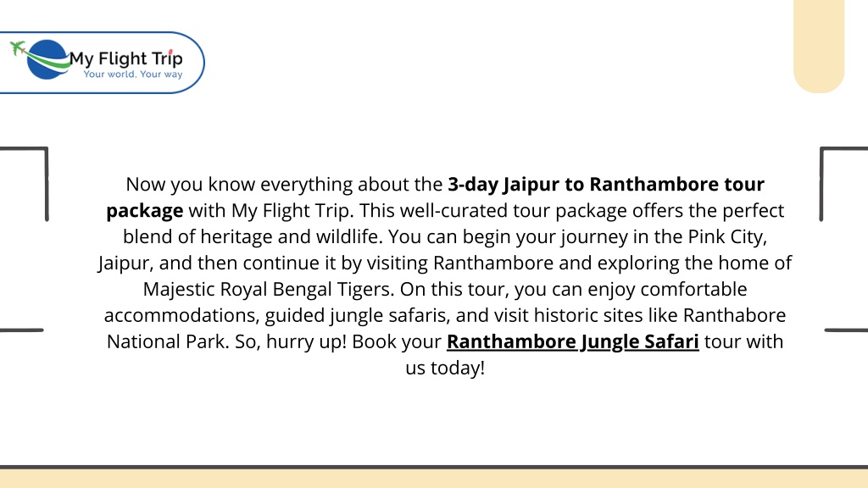Select the right corner bracket shape
This screenshot has width=868, height=488.
843,184
